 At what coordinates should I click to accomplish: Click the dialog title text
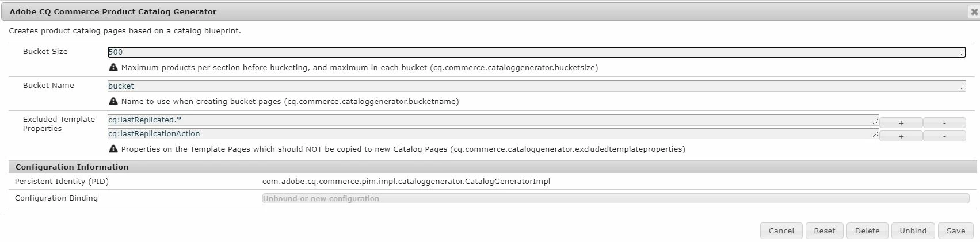tap(113, 11)
